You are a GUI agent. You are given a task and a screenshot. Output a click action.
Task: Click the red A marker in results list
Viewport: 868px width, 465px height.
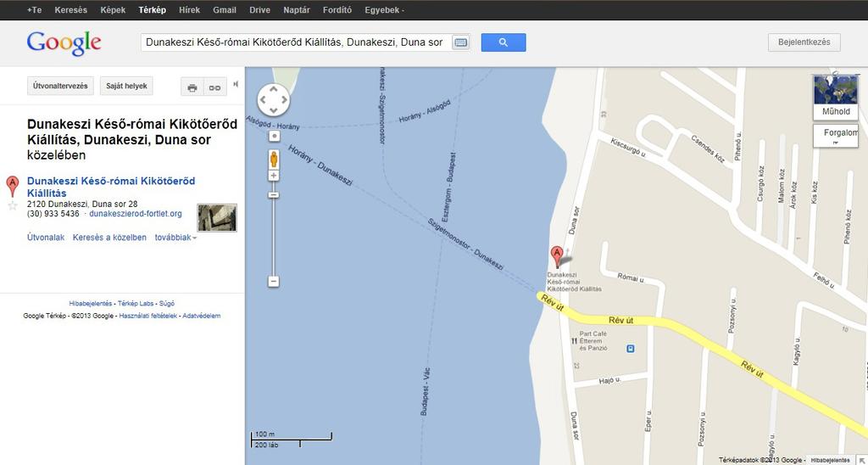(12, 186)
